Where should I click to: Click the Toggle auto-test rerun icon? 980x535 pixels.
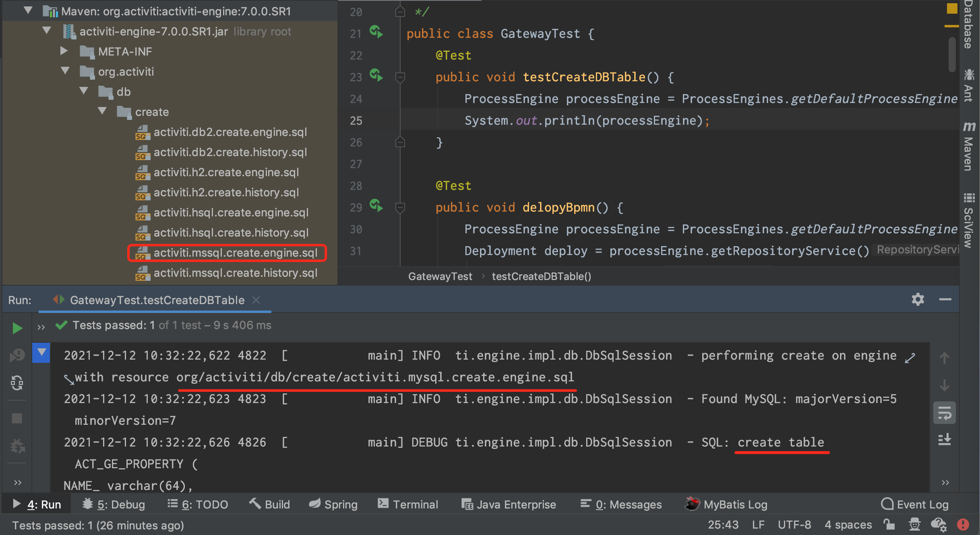(17, 383)
